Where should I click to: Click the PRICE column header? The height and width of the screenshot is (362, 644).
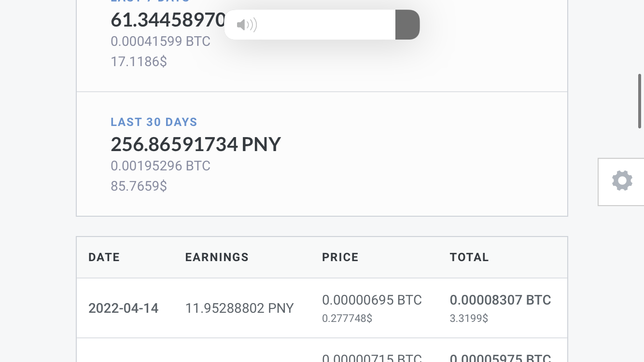[x=340, y=257]
